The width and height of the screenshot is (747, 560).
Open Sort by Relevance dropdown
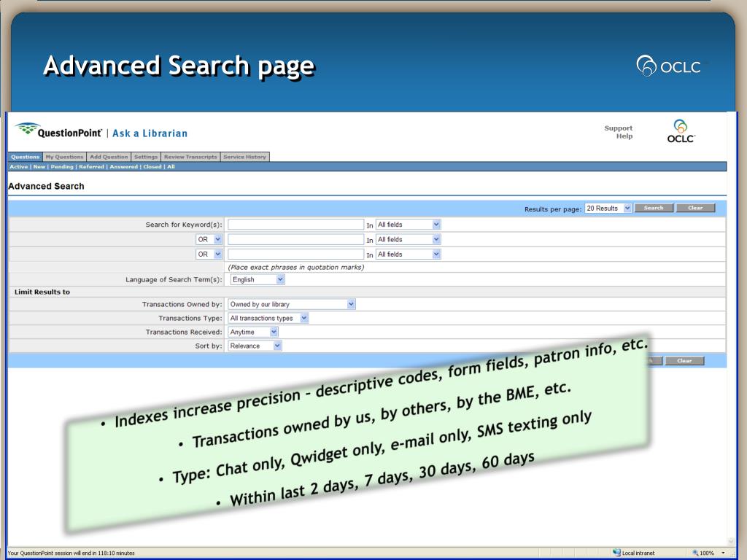pos(255,346)
